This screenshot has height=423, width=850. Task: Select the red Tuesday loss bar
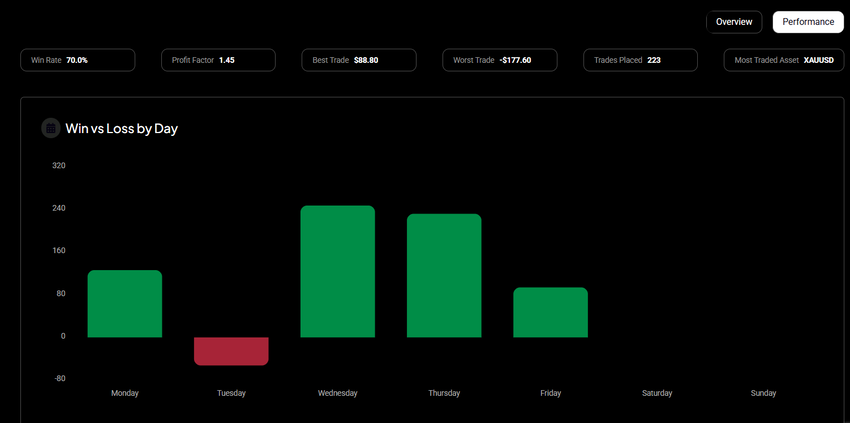coord(231,351)
